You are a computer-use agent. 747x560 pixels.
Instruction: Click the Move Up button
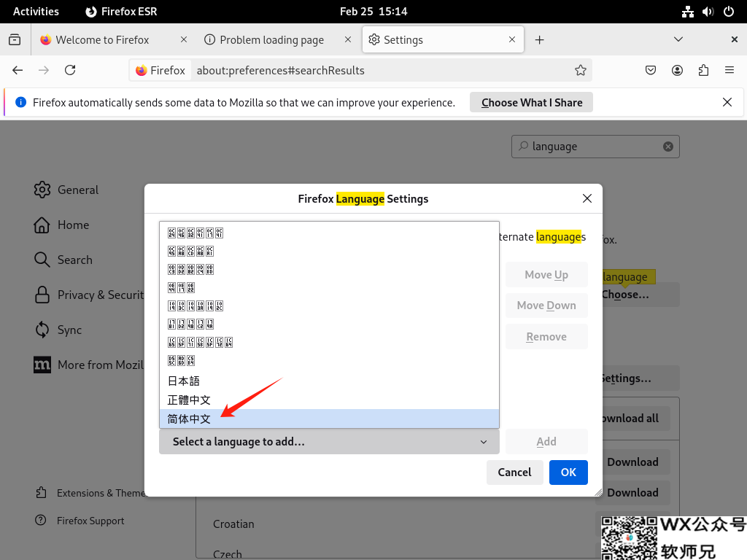click(546, 275)
